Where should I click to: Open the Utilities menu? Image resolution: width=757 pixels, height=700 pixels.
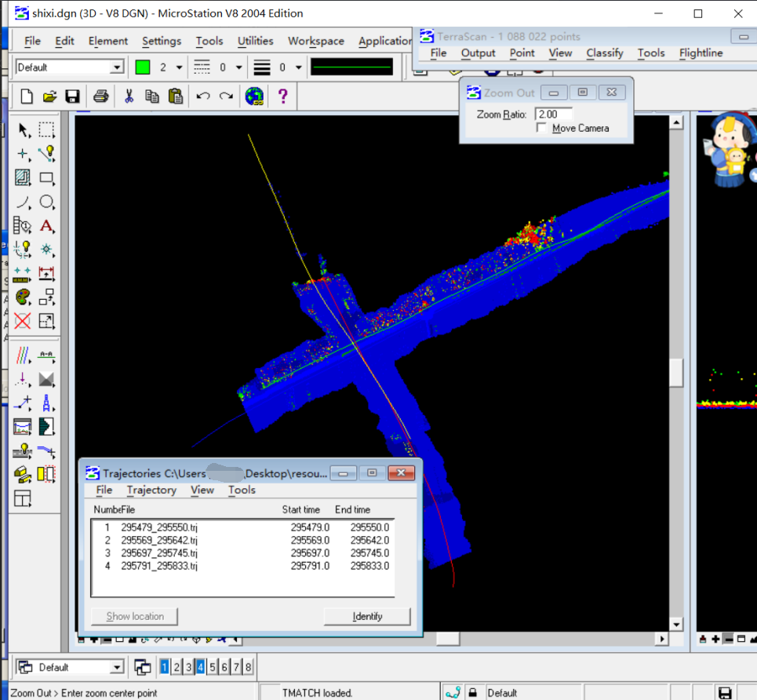click(x=256, y=41)
